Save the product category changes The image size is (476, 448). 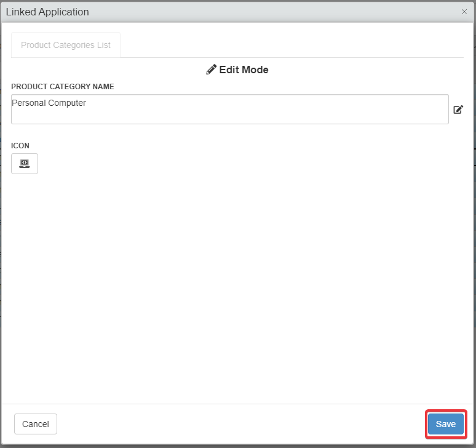pos(446,424)
